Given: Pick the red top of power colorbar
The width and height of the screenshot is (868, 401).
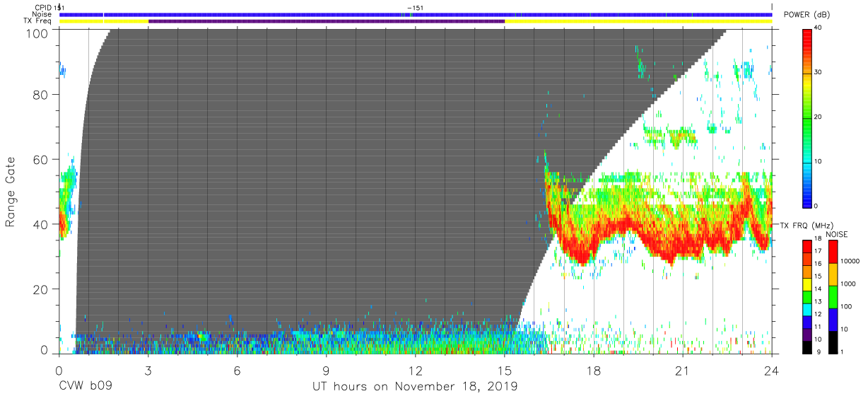Looking at the screenshot, I should click(807, 35).
